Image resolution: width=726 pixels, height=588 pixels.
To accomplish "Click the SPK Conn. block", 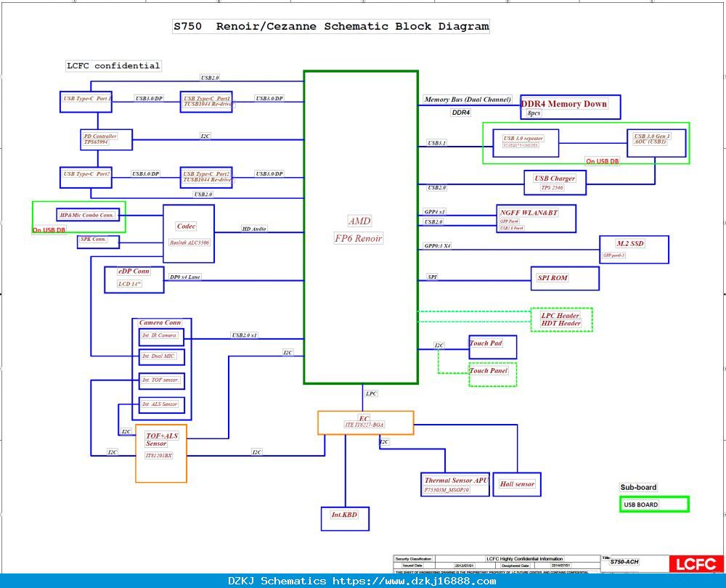I will click(98, 242).
